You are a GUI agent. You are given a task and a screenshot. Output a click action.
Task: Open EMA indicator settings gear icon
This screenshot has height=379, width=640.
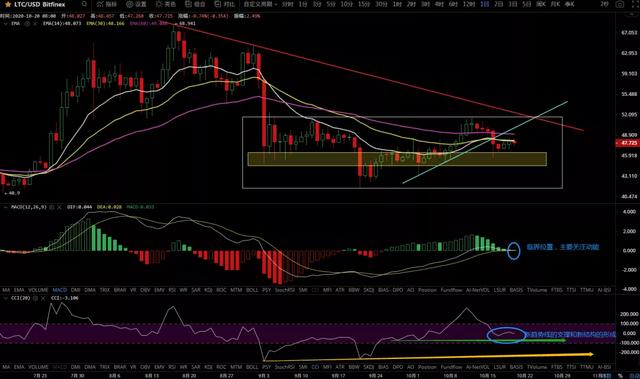tap(27, 24)
